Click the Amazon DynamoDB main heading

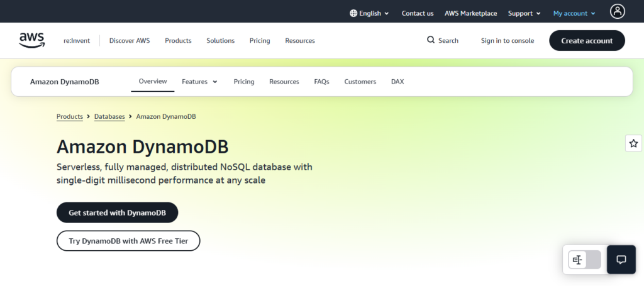coord(143,147)
